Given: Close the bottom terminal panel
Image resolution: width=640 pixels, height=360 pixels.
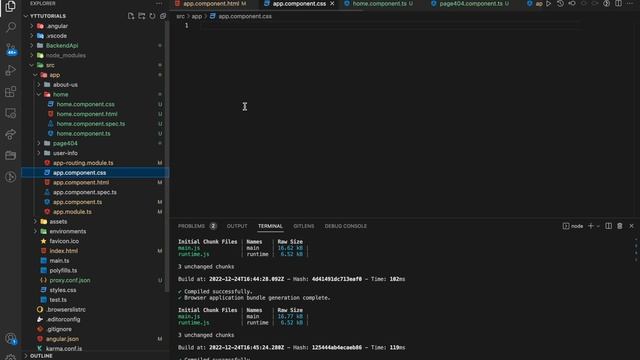Looking at the screenshot, I should [x=631, y=226].
